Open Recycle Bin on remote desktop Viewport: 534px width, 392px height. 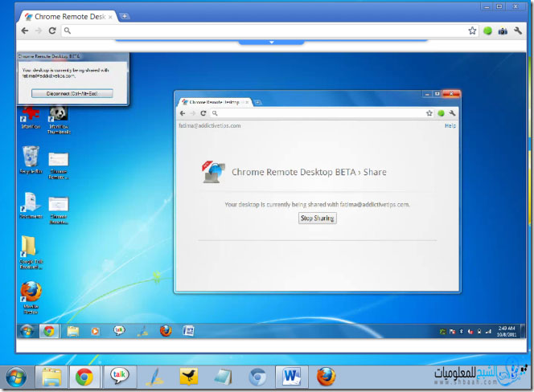pyautogui.click(x=31, y=160)
